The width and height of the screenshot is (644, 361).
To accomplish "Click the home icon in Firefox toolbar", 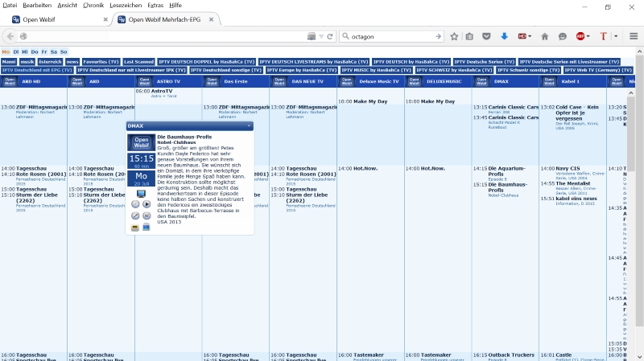I will (x=545, y=36).
